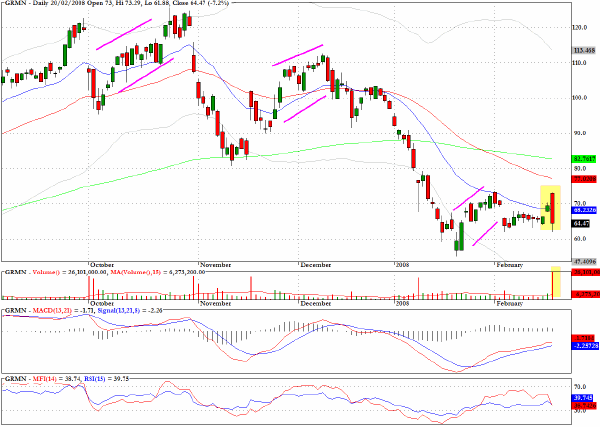Click the November label under the price chart

[215, 265]
